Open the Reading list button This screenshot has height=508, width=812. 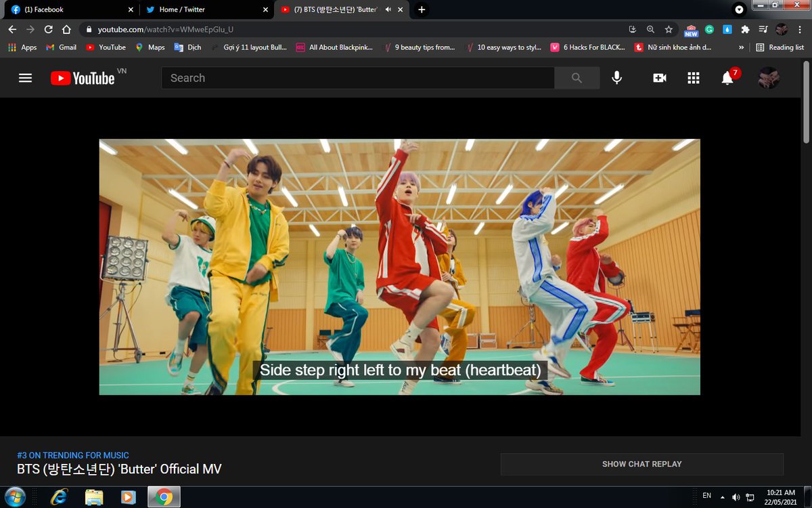pyautogui.click(x=780, y=47)
